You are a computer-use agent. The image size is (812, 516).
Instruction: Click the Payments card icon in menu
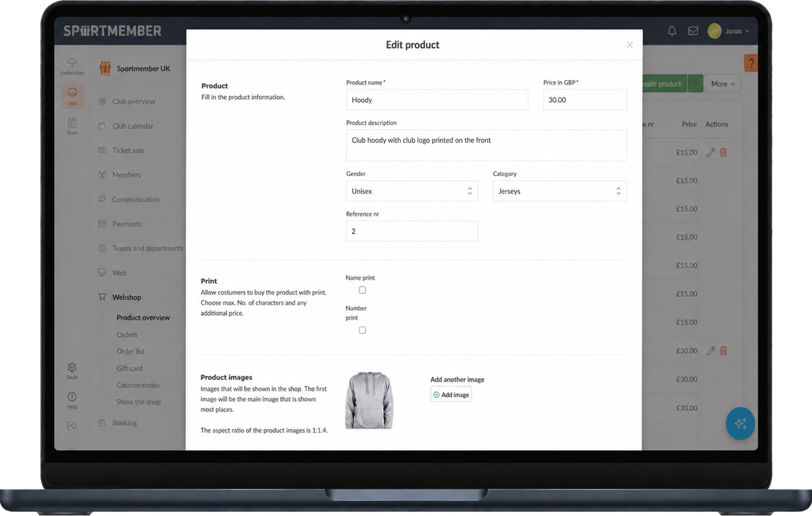(102, 224)
